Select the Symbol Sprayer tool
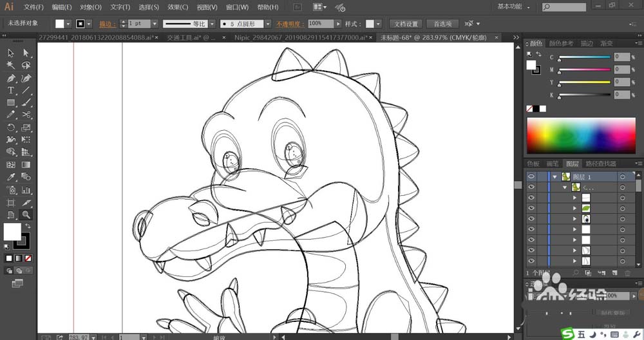This screenshot has width=644, height=340. tap(11, 190)
